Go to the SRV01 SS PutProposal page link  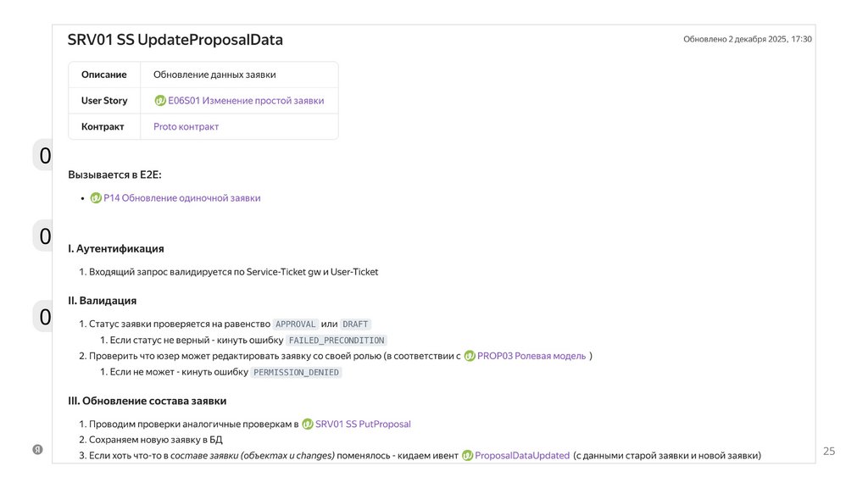tap(363, 424)
